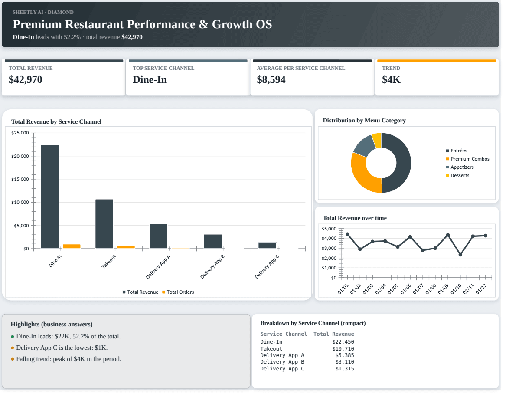Click the TREND card value $4K

click(391, 80)
